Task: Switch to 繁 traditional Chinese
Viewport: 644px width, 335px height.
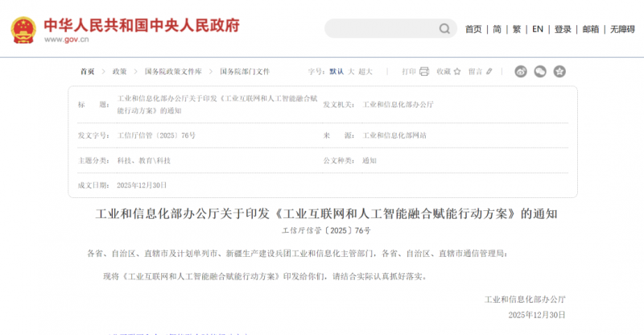Action: [x=518, y=29]
